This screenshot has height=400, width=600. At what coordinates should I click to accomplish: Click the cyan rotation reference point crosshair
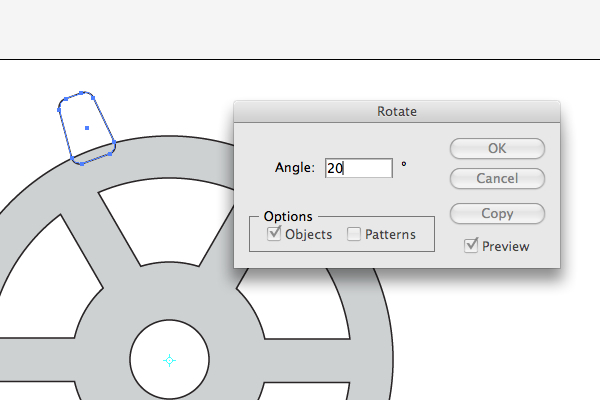pos(170,360)
